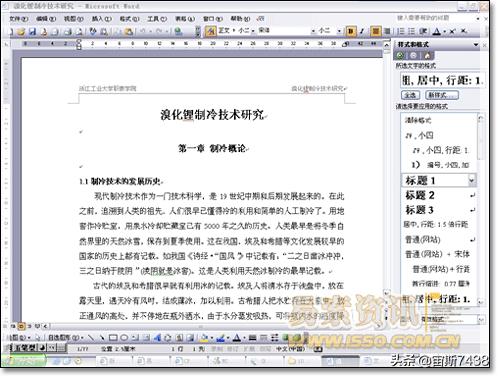The image size is (500, 378).
Task: Click the style list scroll up arrow
Action: [x=480, y=118]
